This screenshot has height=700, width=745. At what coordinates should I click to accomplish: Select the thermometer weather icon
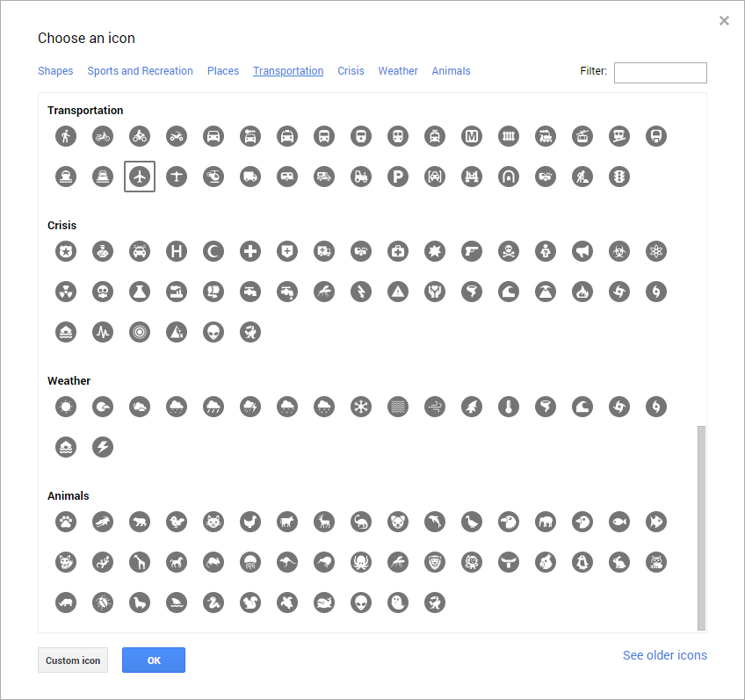pos(509,407)
